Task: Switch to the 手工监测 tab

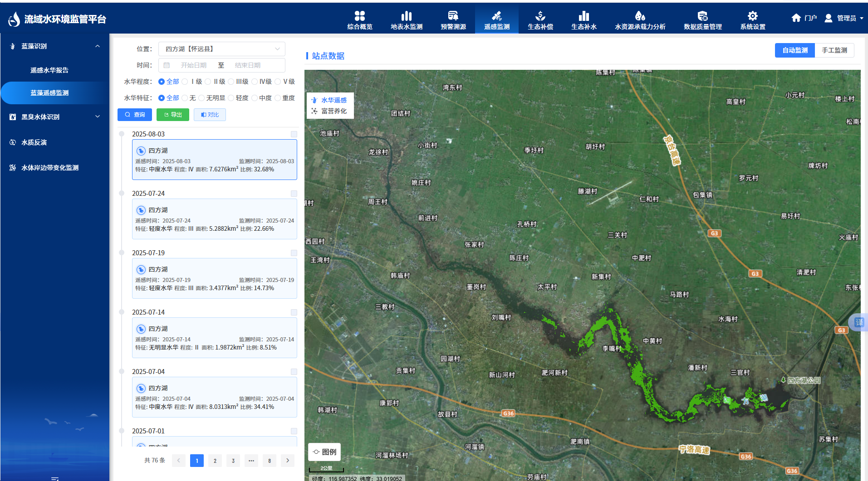Action: (x=834, y=50)
